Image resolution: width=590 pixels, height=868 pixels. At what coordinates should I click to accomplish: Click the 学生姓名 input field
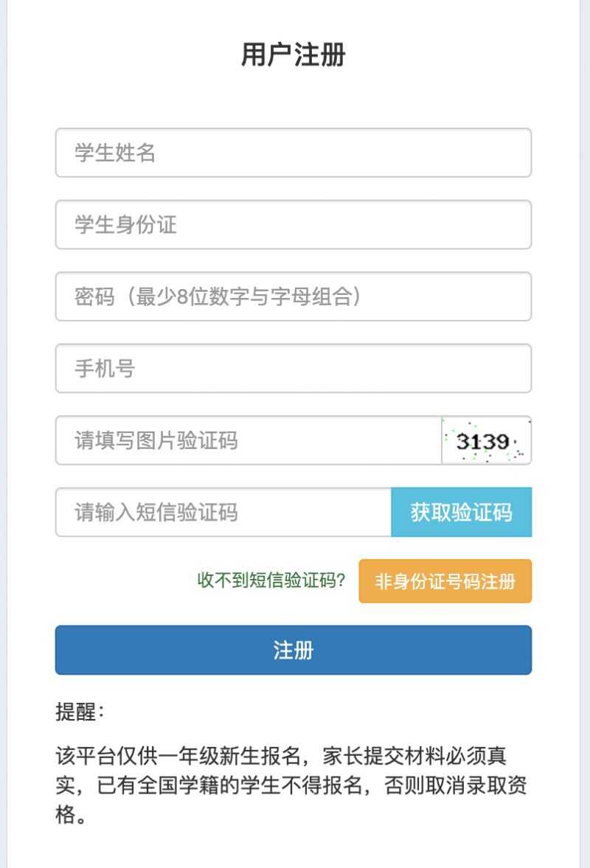(294, 153)
